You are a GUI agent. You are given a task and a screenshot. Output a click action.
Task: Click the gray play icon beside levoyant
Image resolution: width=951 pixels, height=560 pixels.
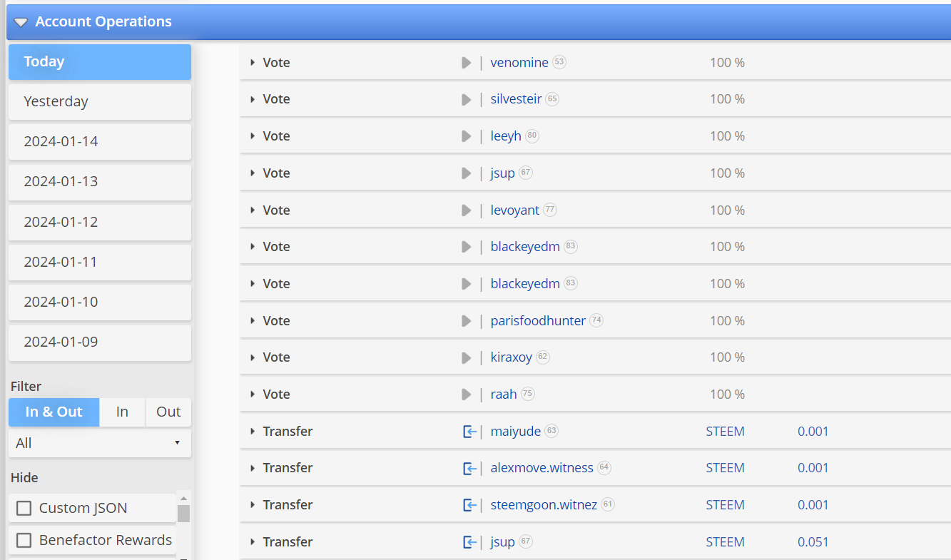467,210
